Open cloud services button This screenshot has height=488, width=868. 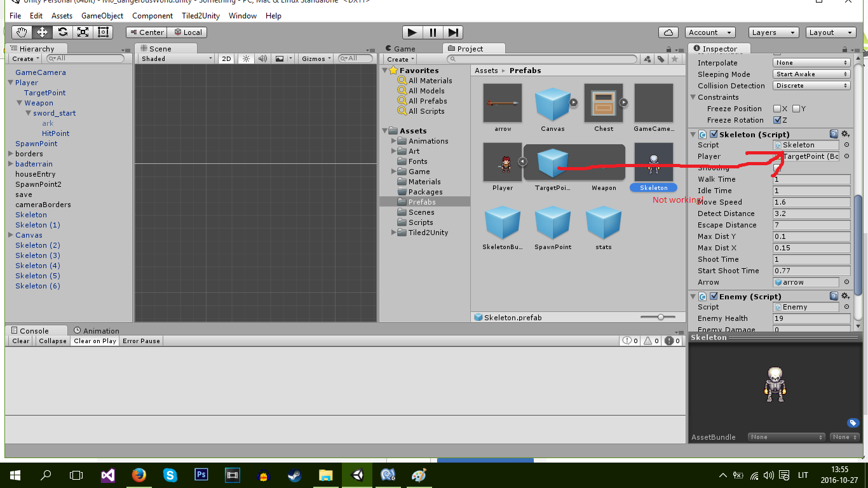pos(668,32)
